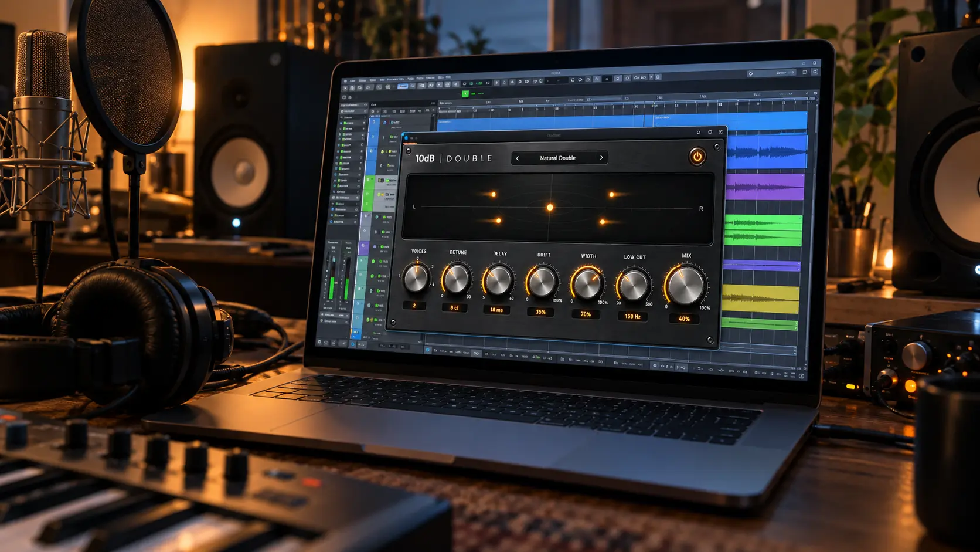Click the lower-right voice dot in stereo display
The image size is (980, 552).
602,222
